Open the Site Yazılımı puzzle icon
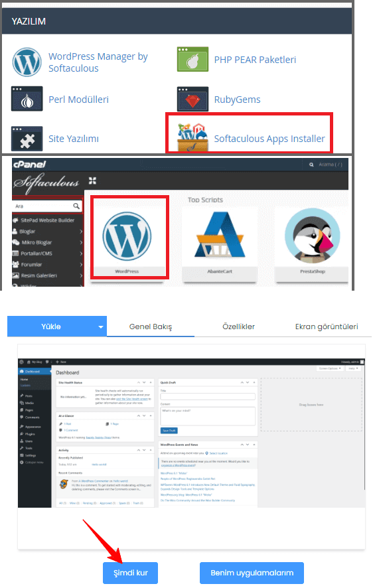 (27, 139)
